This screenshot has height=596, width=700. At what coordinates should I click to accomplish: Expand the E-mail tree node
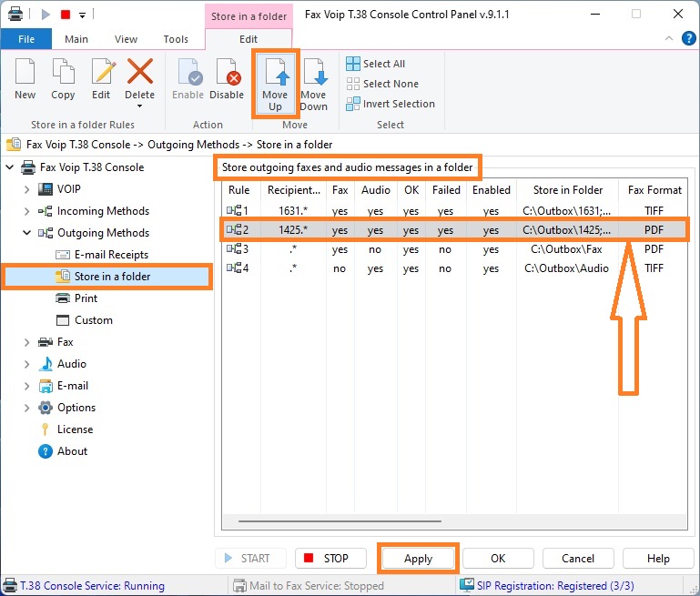(26, 386)
